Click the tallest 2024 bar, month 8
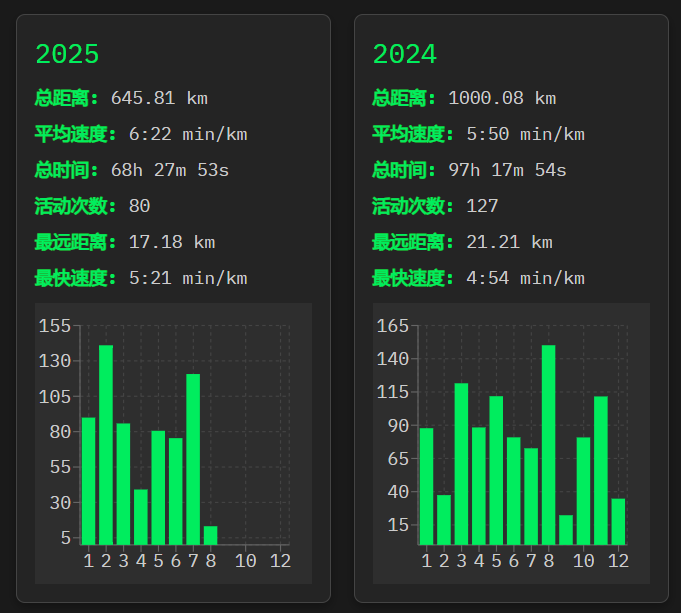Viewport: 681px width, 613px height. coord(549,445)
